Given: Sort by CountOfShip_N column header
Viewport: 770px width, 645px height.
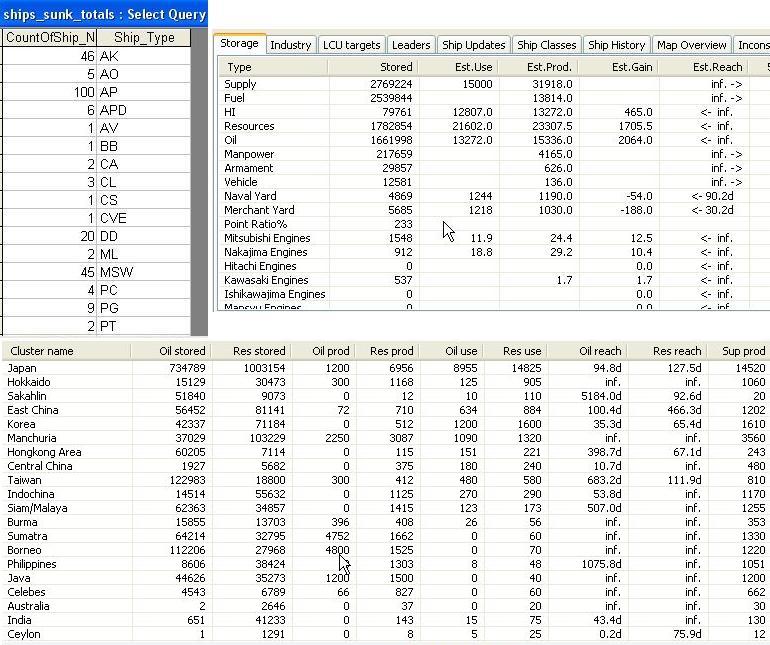Looking at the screenshot, I should tap(50, 37).
